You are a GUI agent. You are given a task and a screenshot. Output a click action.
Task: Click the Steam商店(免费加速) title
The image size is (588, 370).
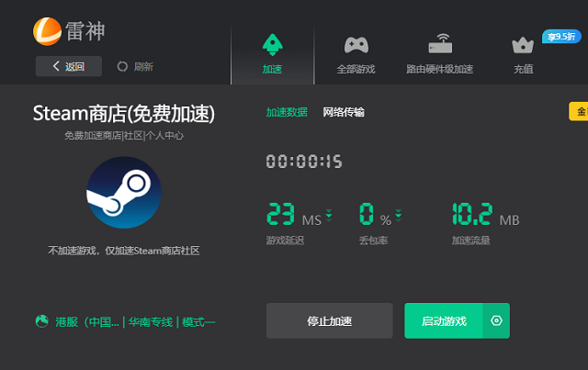[124, 114]
